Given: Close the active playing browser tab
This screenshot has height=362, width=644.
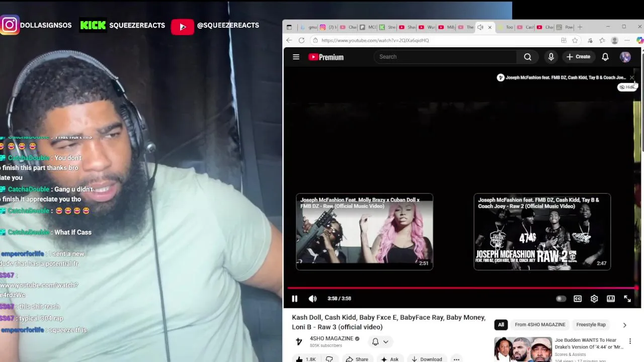Looking at the screenshot, I should 490,27.
